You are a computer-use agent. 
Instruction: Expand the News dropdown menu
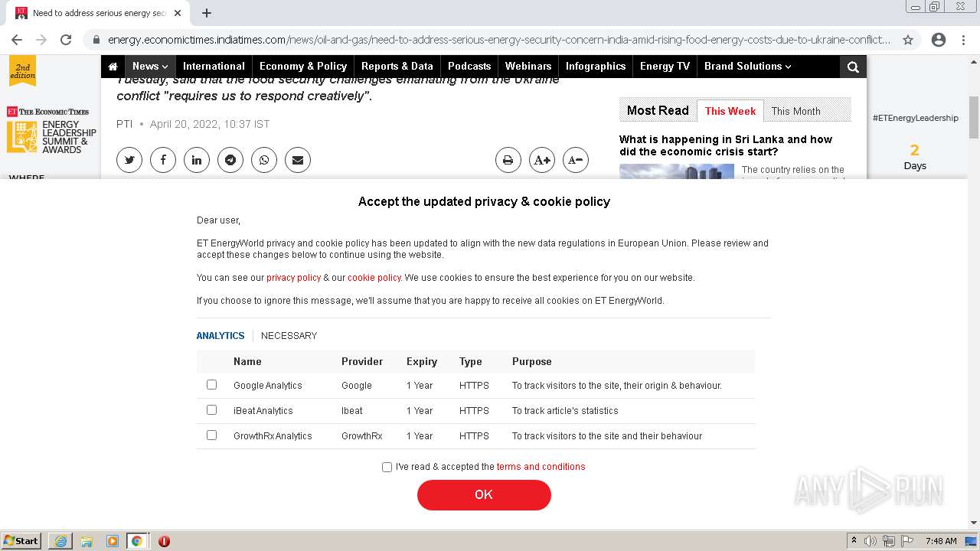(x=150, y=67)
